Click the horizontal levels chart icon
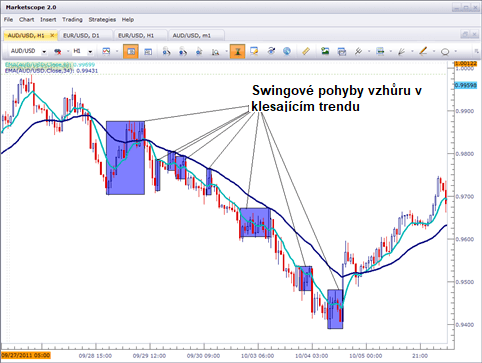 click(x=380, y=51)
